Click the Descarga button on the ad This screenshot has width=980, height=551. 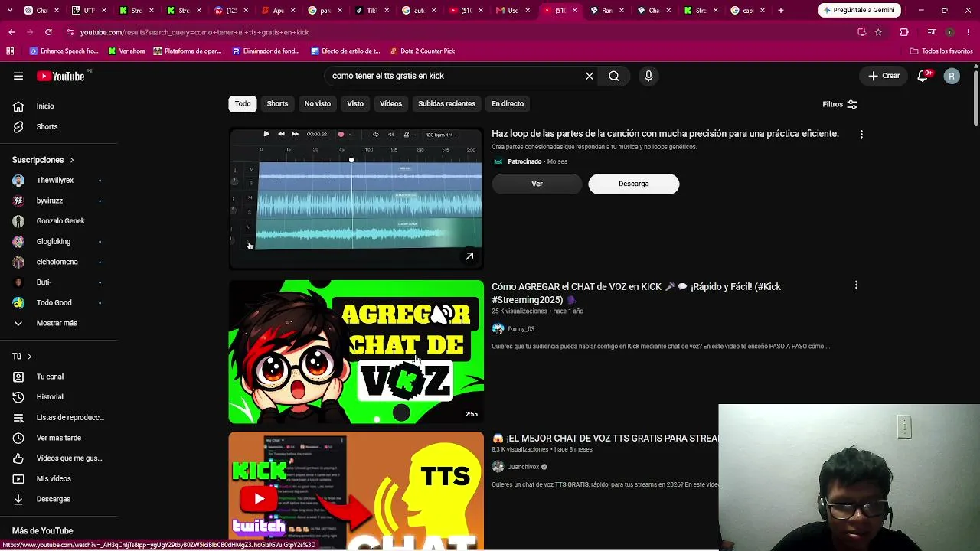pyautogui.click(x=634, y=184)
